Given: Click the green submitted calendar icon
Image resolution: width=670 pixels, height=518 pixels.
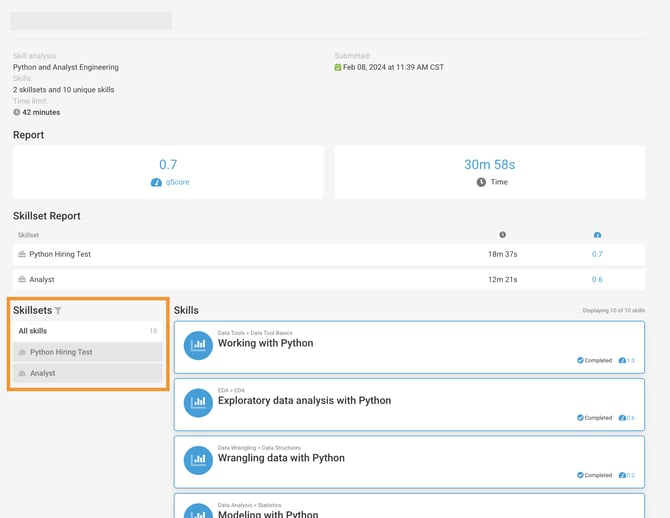Looking at the screenshot, I should pos(339,68).
